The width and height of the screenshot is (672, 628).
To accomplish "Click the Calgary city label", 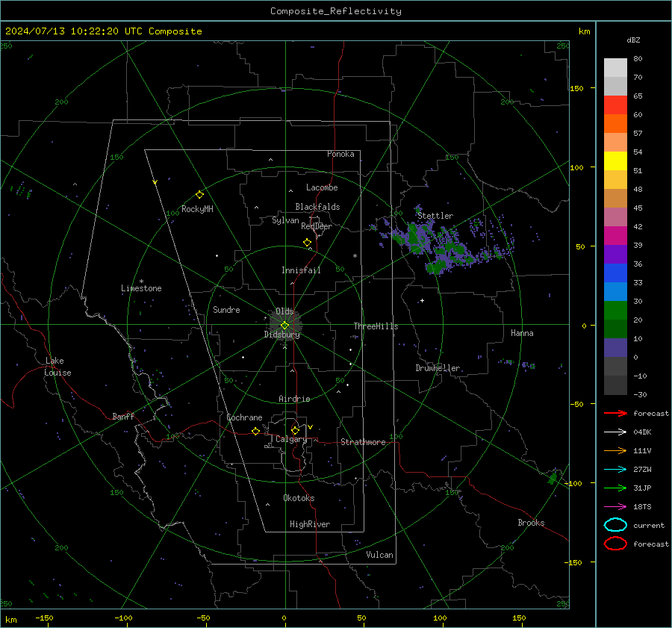I will [x=291, y=439].
